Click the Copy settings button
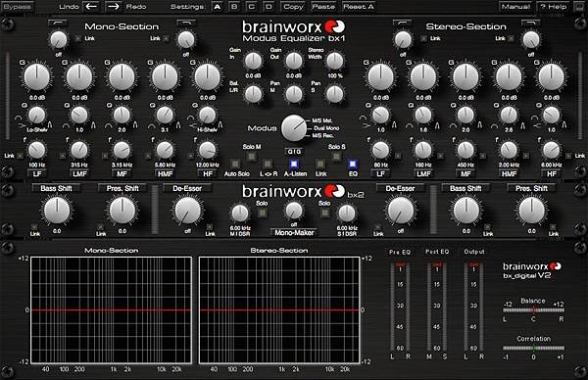The height and width of the screenshot is (380, 588). (293, 7)
